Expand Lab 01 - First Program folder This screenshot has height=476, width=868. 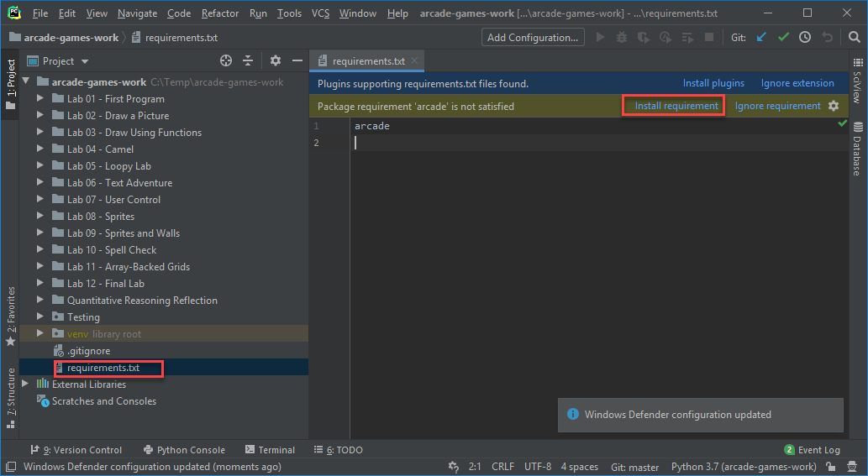coord(39,98)
